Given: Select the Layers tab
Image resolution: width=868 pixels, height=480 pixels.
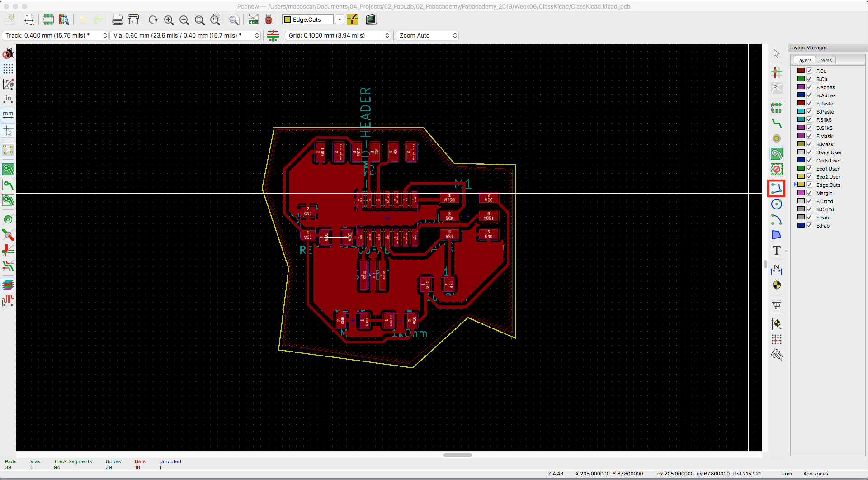Looking at the screenshot, I should [x=804, y=60].
